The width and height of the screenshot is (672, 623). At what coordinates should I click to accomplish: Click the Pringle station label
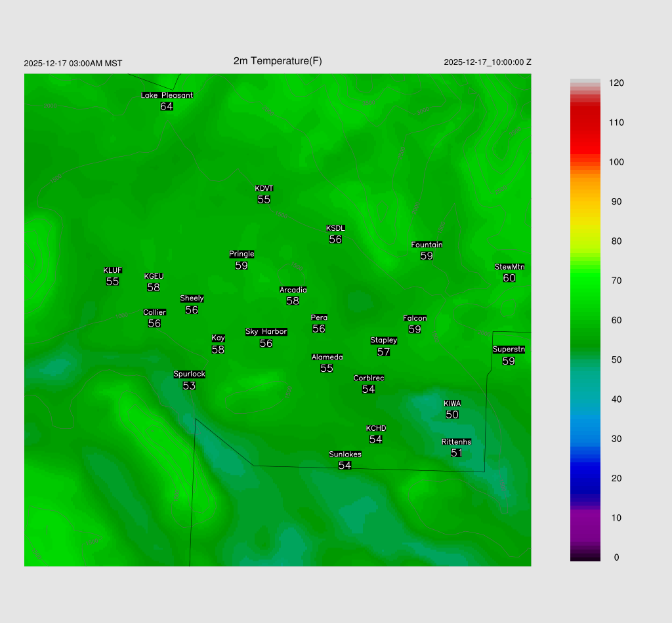(241, 254)
